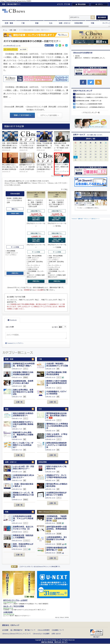Click the 無料会員登録 button in top bar

pyautogui.click(x=81, y=4)
